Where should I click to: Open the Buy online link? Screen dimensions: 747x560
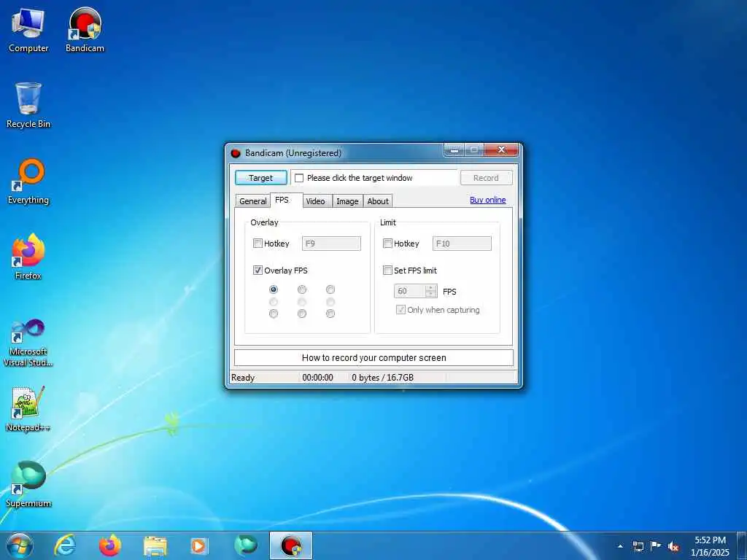click(488, 200)
